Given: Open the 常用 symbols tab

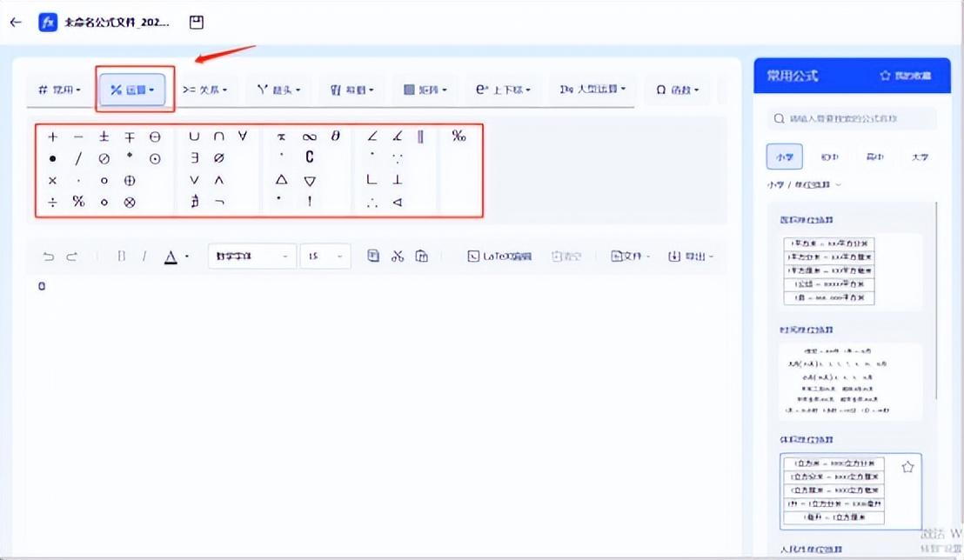Looking at the screenshot, I should click(59, 90).
